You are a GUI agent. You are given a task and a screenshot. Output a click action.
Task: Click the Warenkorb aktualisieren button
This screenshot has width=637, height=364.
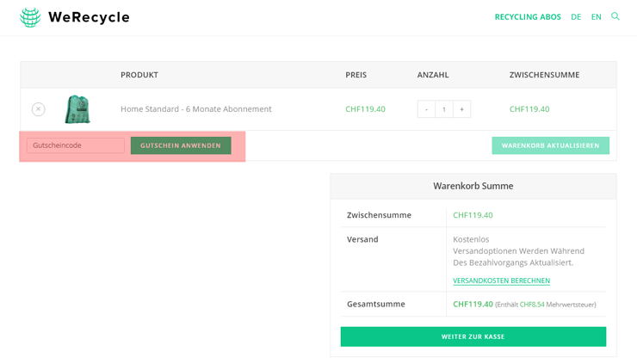click(x=550, y=145)
